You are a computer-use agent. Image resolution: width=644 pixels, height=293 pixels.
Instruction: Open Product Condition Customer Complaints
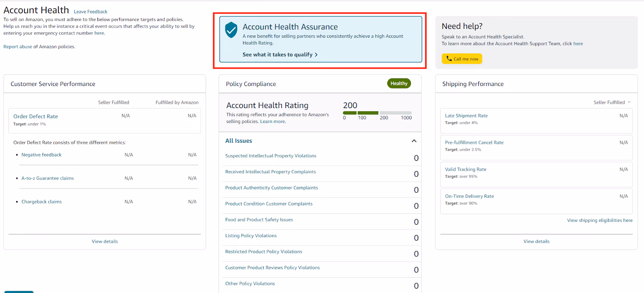pos(269,204)
